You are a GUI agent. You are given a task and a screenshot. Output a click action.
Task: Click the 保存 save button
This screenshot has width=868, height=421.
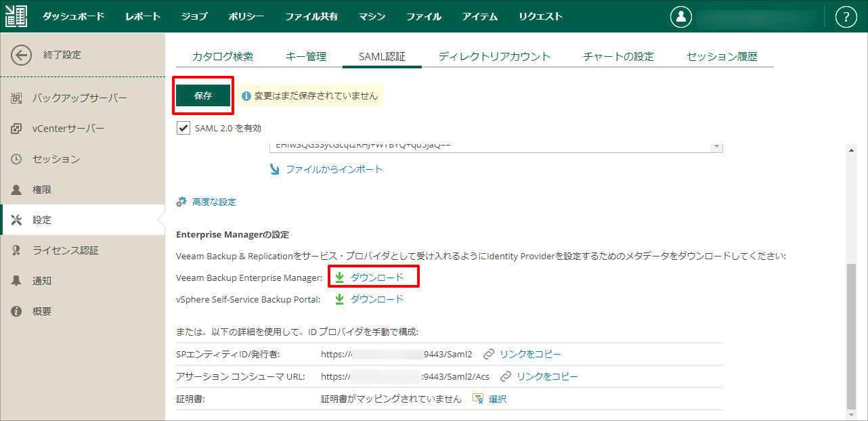(203, 96)
